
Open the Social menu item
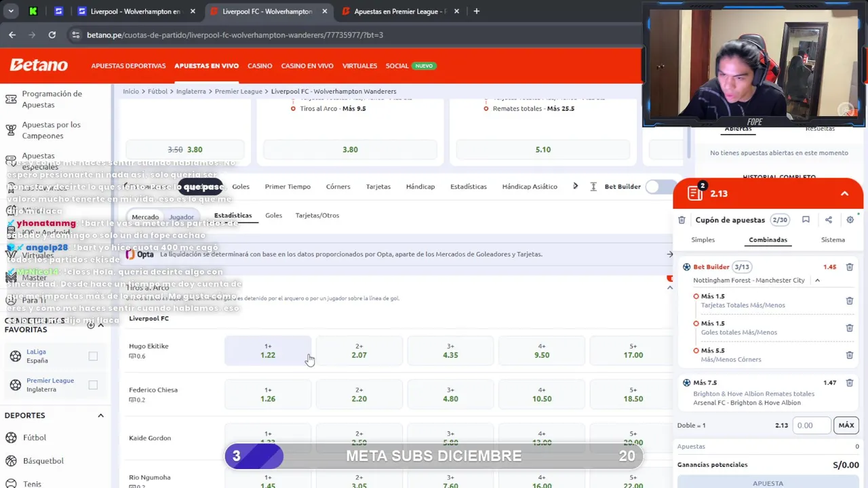pyautogui.click(x=397, y=66)
